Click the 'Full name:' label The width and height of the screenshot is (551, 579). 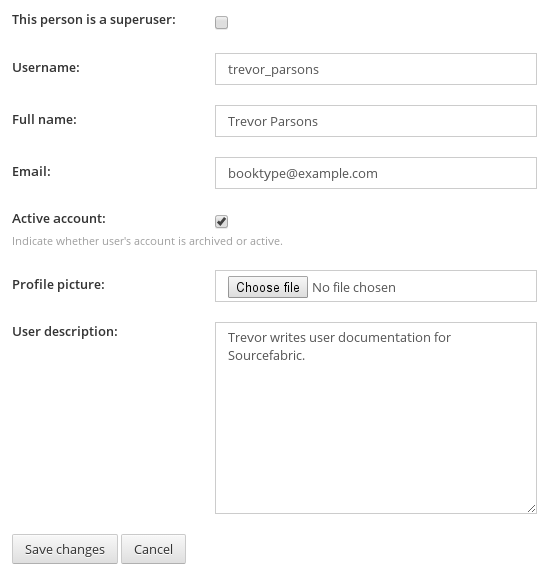44,120
